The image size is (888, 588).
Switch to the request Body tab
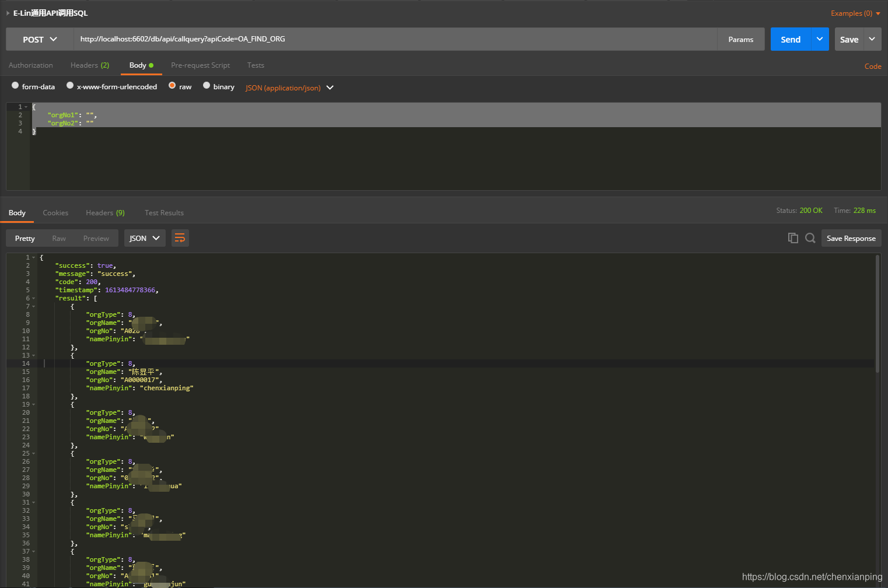coord(141,65)
